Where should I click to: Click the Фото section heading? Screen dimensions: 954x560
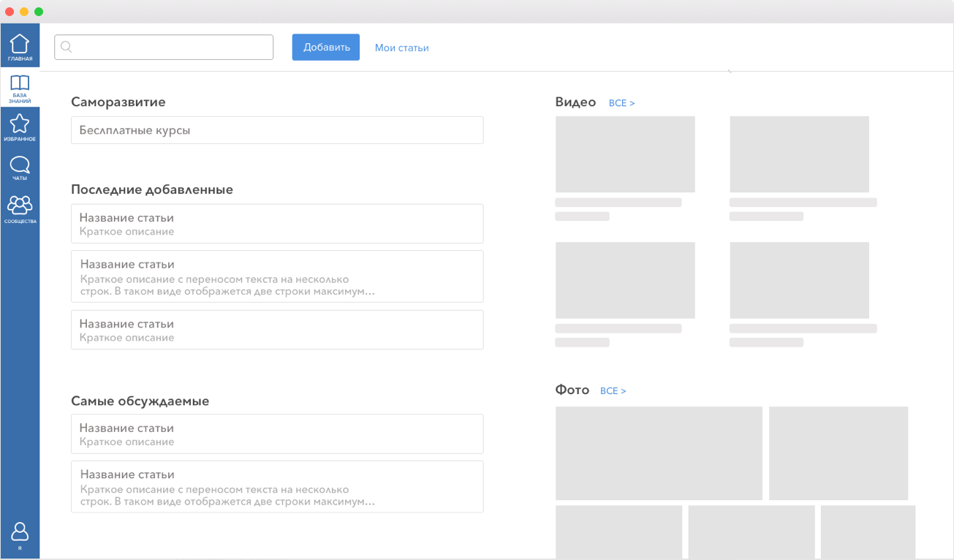click(x=572, y=390)
